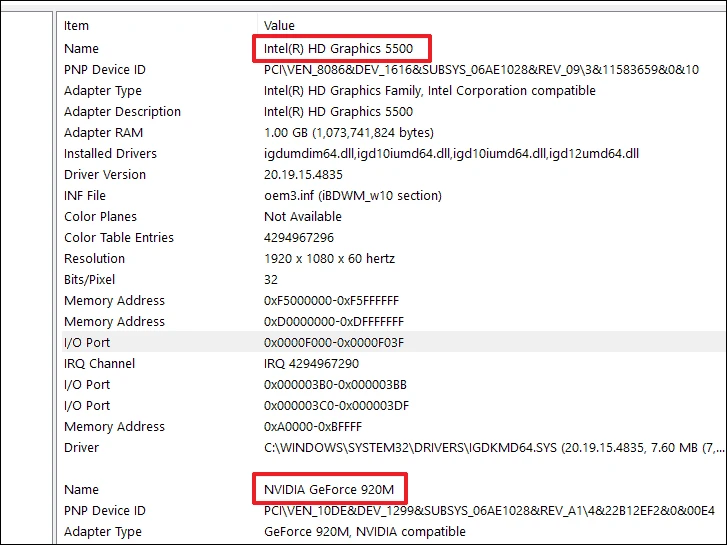Select the '1.00 GB (1,073,741,824 bytes)' value

(349, 133)
